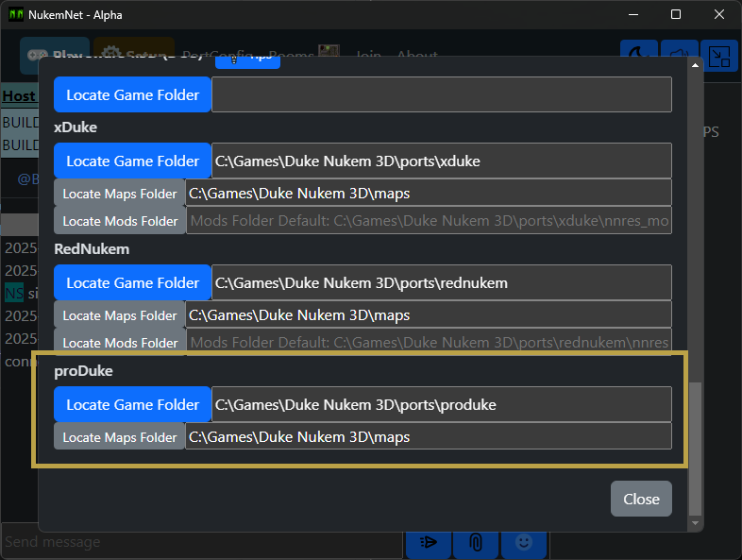Image resolution: width=742 pixels, height=560 pixels.
Task: Locate Game Folder for RedNukem
Action: [x=132, y=282]
